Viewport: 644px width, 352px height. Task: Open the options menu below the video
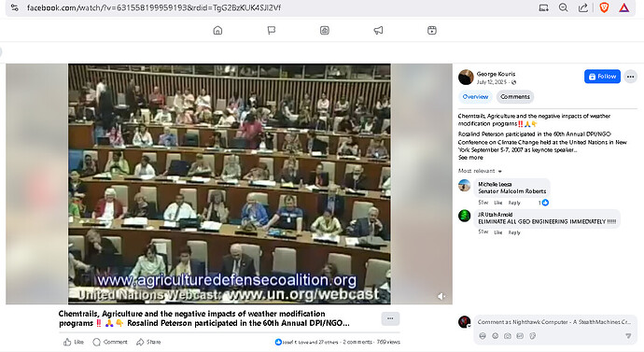pos(390,318)
